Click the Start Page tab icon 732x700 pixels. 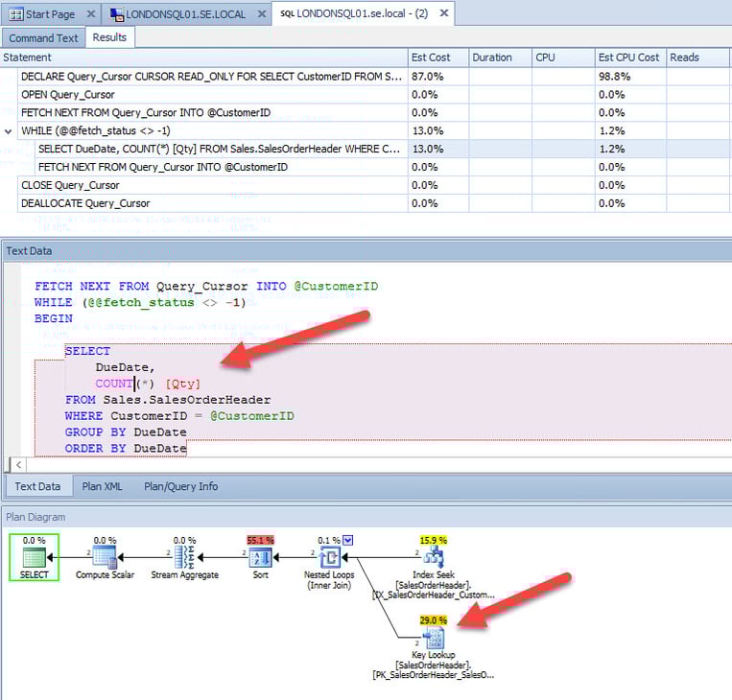[16, 14]
